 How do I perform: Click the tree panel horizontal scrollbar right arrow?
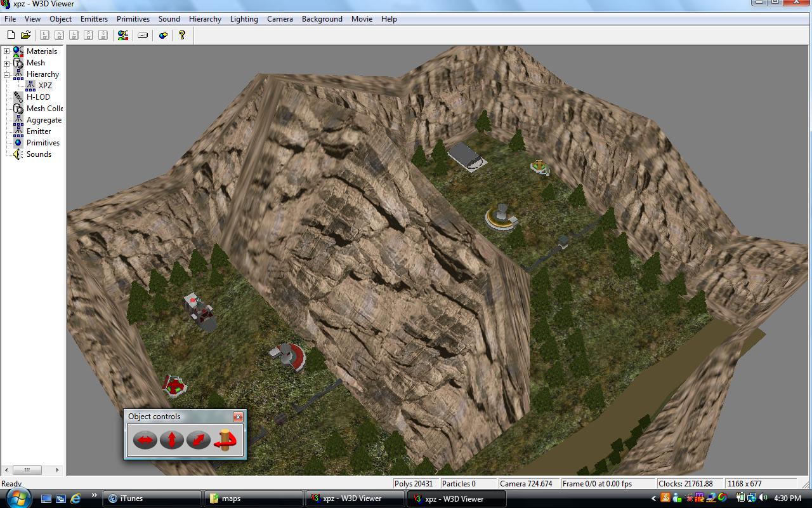point(57,471)
